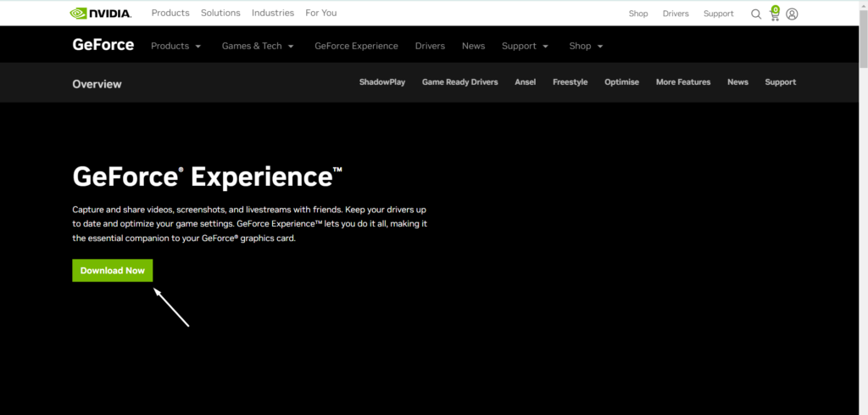Switch to the Freestyle tab

click(570, 82)
